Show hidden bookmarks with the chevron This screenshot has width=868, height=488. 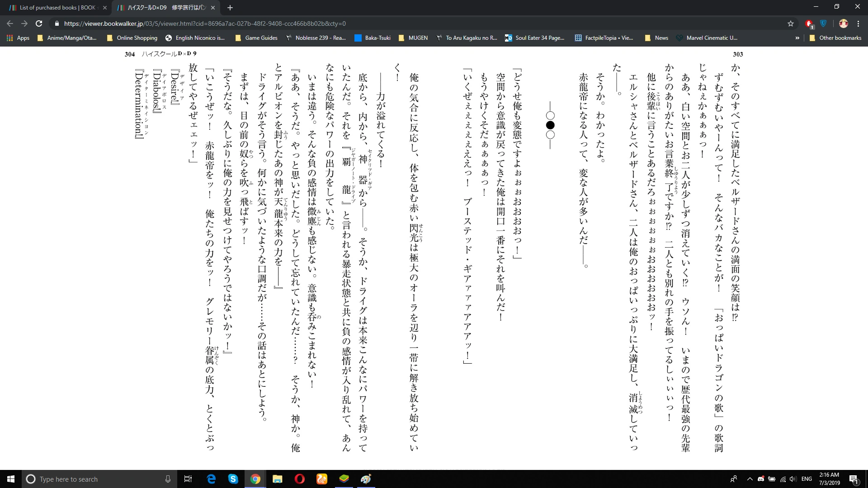coord(797,38)
